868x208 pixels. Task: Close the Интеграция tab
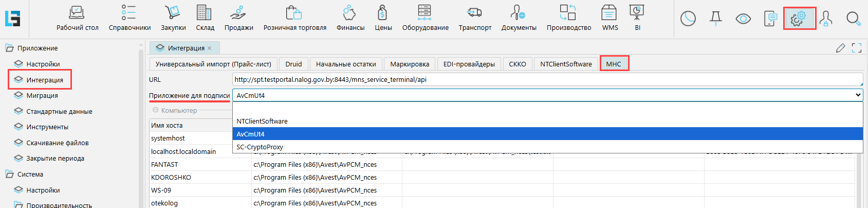[210, 48]
